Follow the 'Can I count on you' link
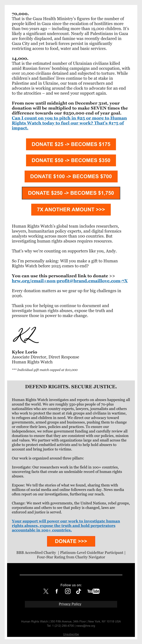 click(x=69, y=123)
